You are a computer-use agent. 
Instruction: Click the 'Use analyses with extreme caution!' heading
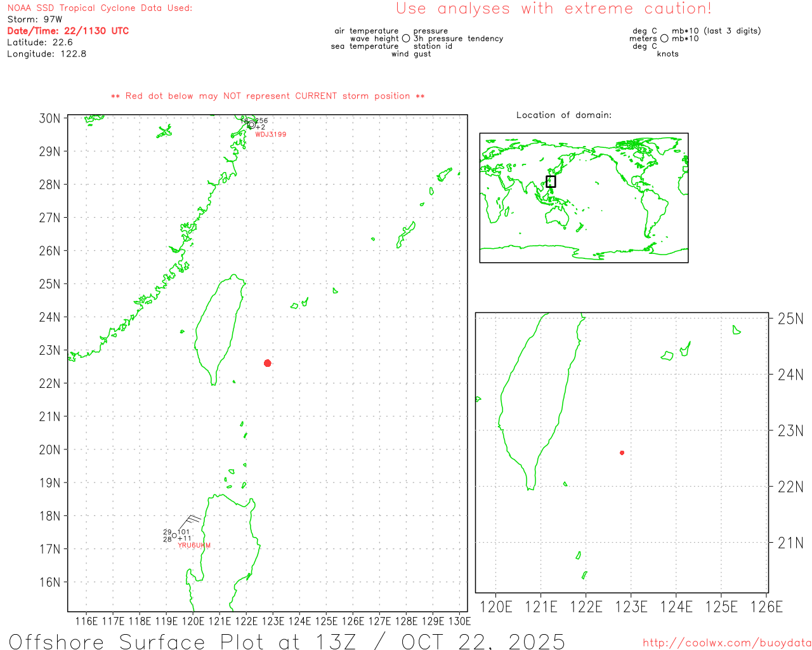(x=553, y=9)
